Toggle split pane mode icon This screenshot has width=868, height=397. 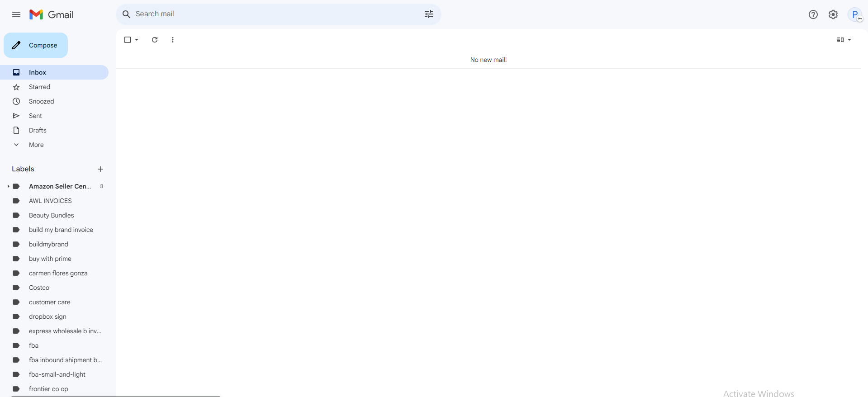point(840,40)
